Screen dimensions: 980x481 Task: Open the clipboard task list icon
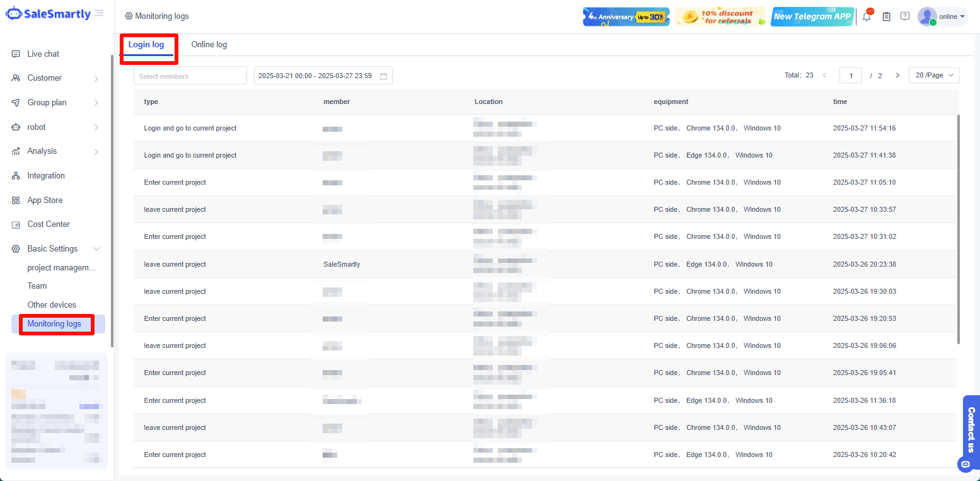(886, 17)
